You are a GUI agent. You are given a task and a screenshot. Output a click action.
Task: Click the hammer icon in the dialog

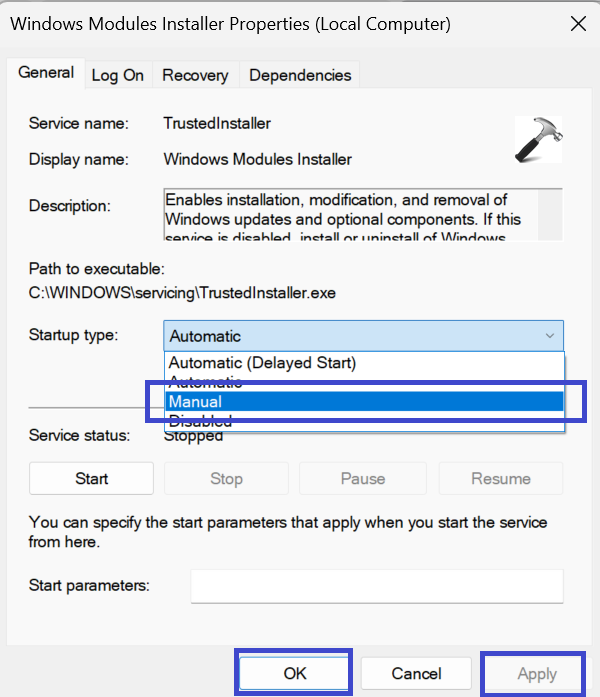click(538, 140)
